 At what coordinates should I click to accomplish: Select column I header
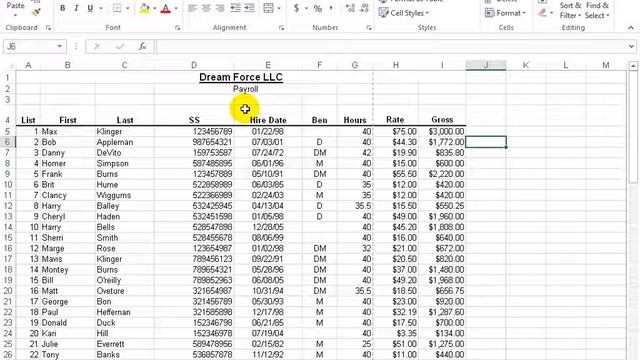442,65
